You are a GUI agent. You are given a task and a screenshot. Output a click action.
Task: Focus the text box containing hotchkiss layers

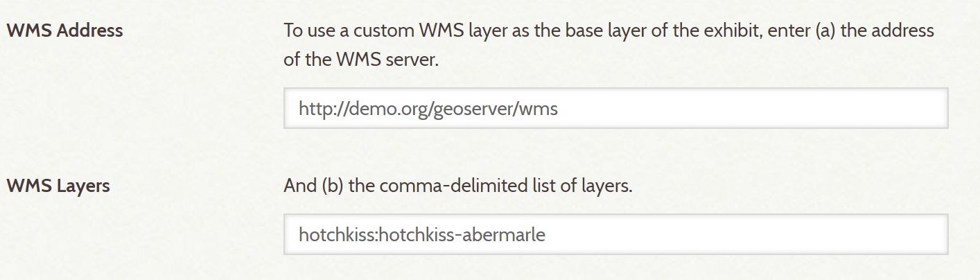615,234
